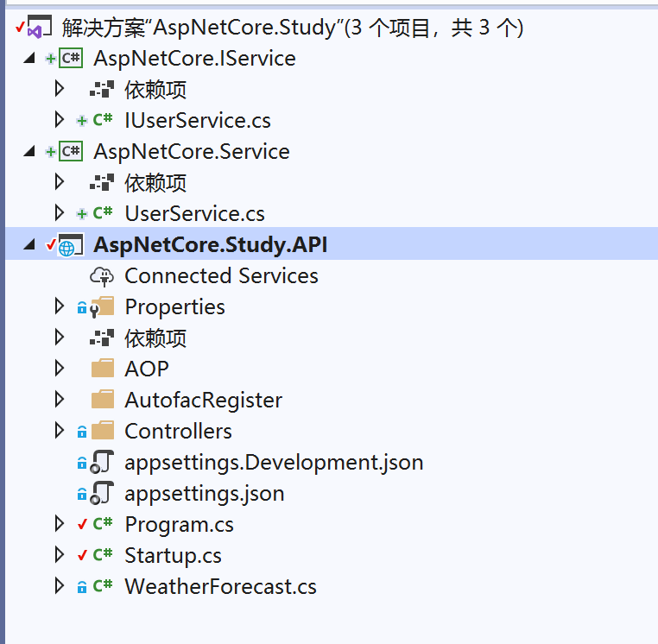Select the Startup.cs file name
This screenshot has height=644, width=658.
[x=174, y=556]
